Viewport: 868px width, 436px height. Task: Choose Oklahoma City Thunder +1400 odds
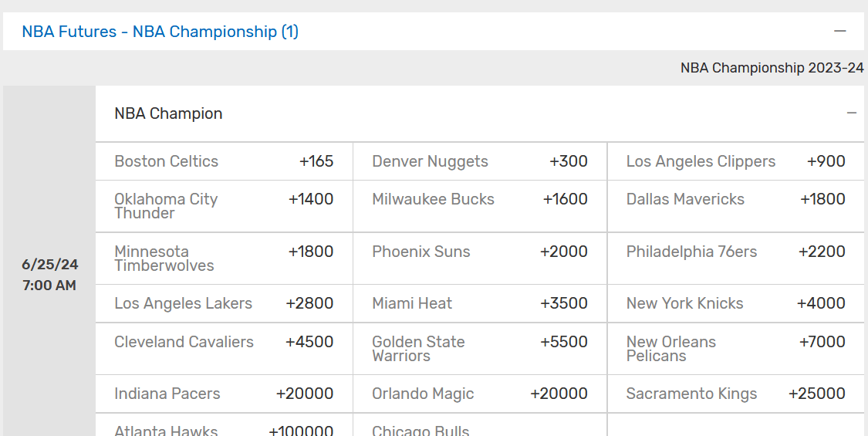(x=224, y=206)
